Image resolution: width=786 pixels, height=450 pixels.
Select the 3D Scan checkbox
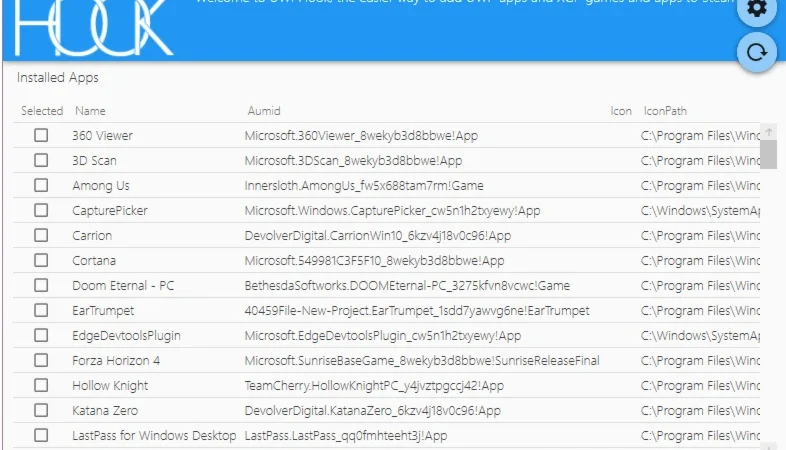click(41, 160)
